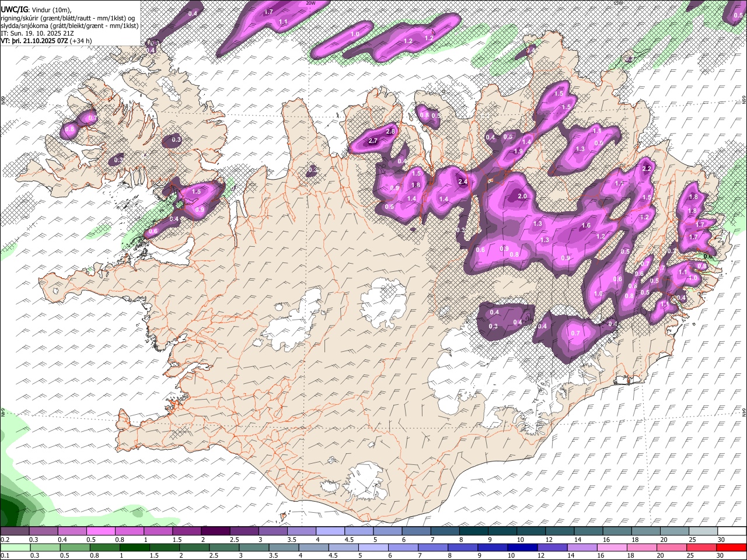747x560 pixels.
Task: Click the purple swatch at 12 in lower legend
Action: [551, 547]
